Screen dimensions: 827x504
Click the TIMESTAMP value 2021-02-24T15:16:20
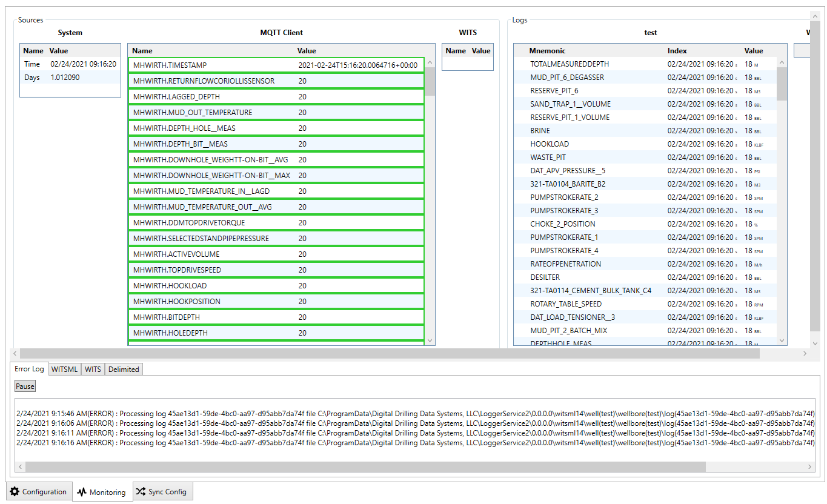(357, 65)
